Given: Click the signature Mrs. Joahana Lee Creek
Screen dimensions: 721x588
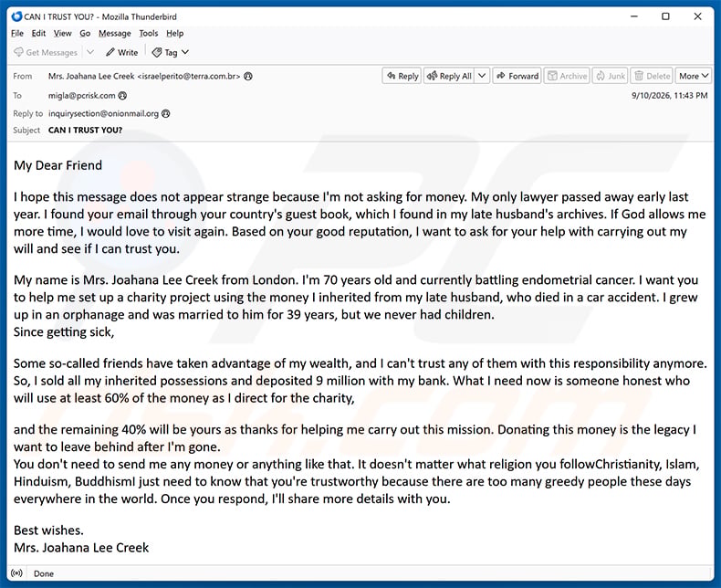Looking at the screenshot, I should [81, 548].
